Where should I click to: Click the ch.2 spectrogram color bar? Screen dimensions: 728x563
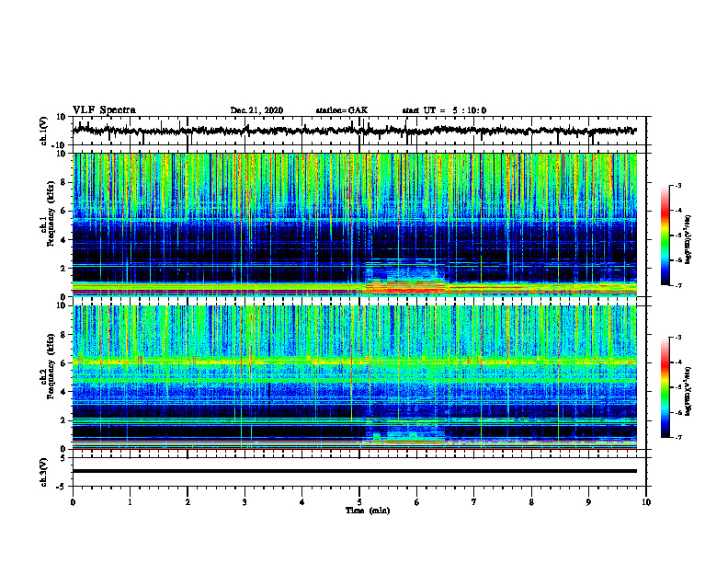point(665,387)
